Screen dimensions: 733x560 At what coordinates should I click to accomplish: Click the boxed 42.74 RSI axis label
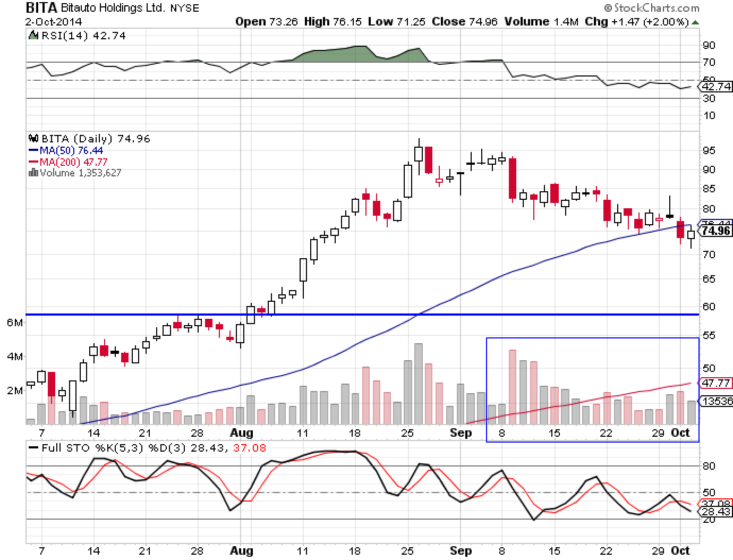717,87
